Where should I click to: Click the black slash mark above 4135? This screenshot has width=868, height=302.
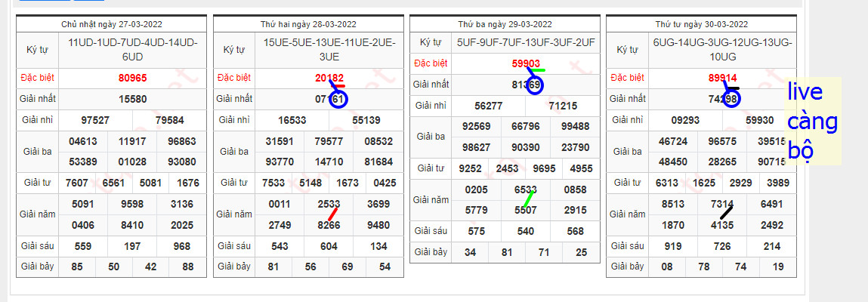coord(726,213)
